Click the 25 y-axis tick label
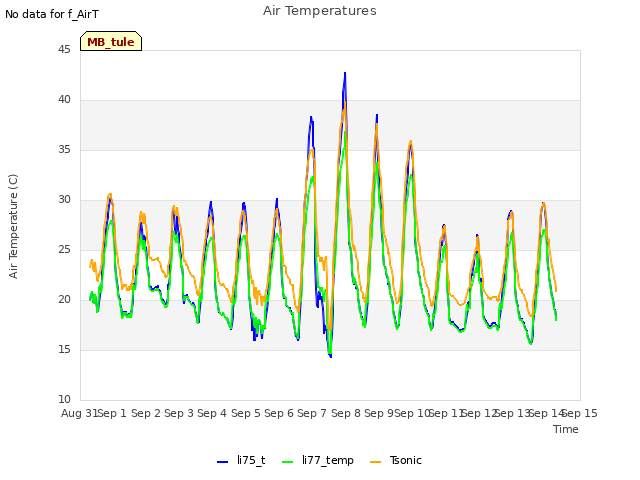The height and width of the screenshot is (480, 640). [x=64, y=249]
